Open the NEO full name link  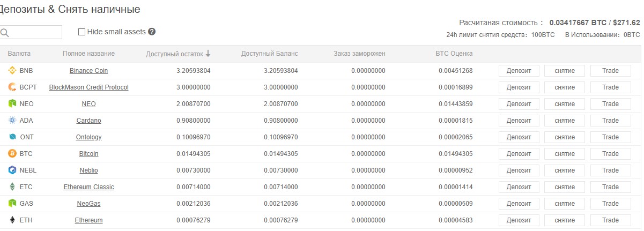89,104
